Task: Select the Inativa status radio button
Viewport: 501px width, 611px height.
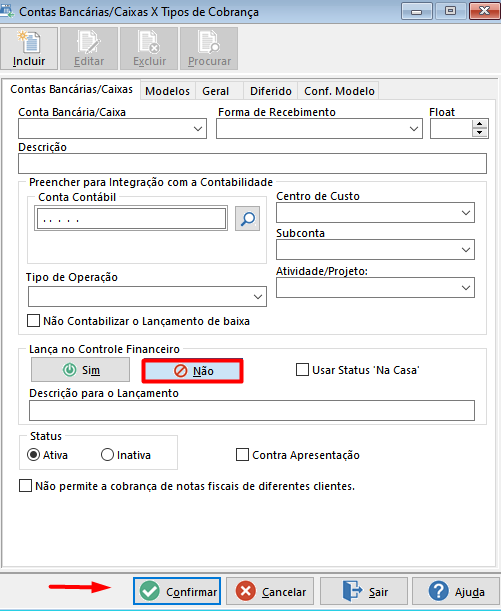Action: (107, 455)
